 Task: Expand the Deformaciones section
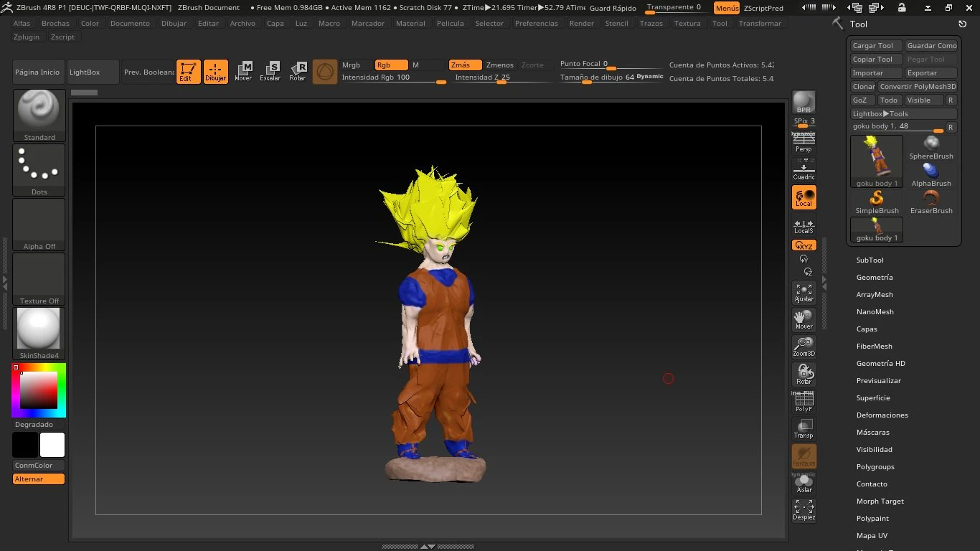(x=882, y=415)
